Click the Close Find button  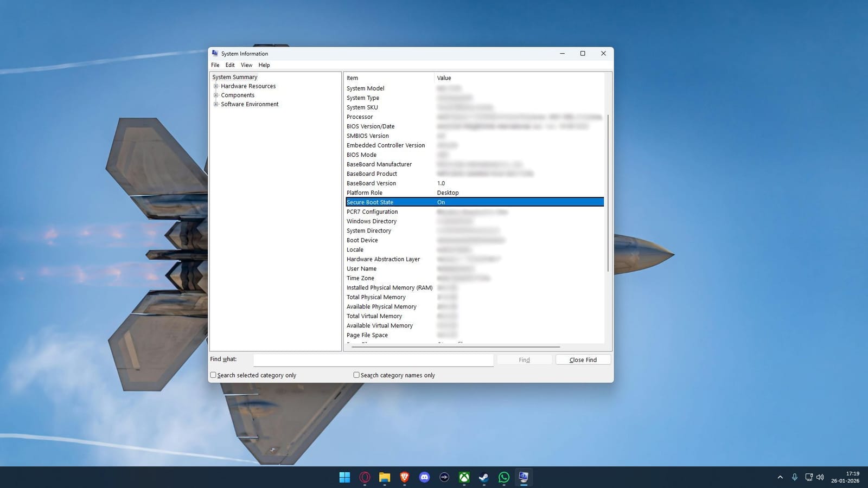582,359
